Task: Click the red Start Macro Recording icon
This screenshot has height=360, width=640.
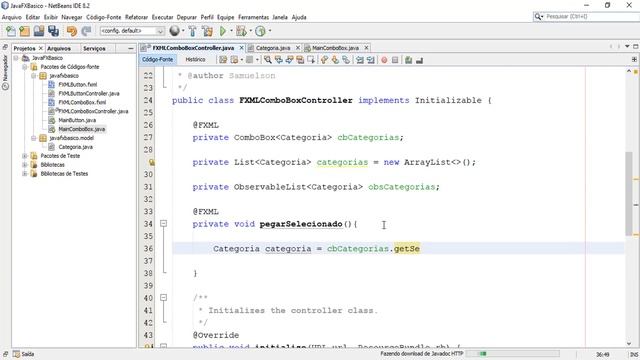Action: (384, 60)
